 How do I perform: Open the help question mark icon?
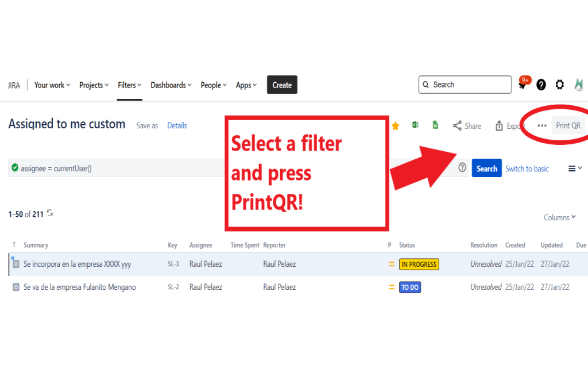pos(541,85)
